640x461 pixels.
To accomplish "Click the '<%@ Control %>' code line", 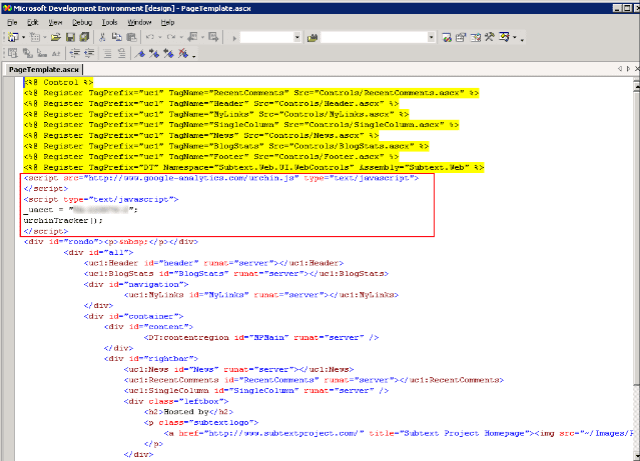I will pyautogui.click(x=58, y=82).
